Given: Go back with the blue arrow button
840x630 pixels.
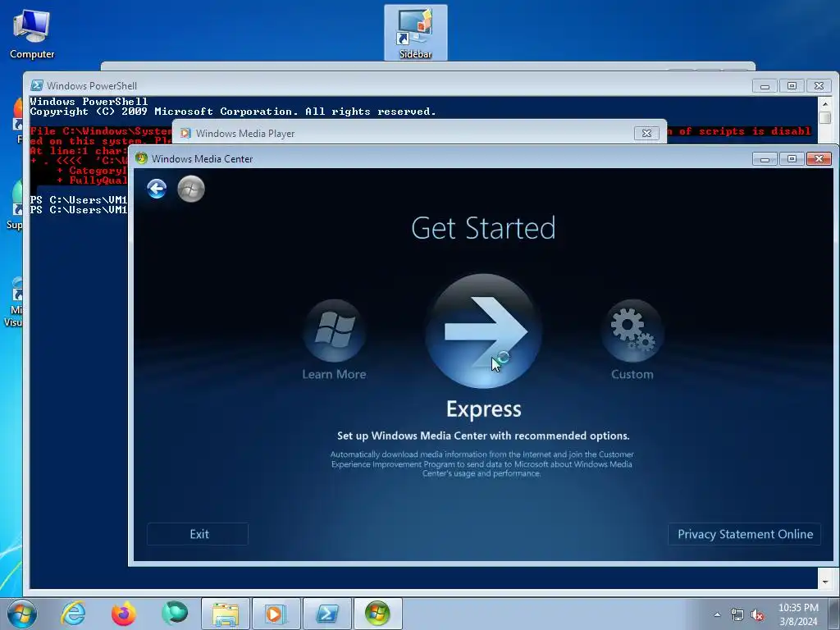Looking at the screenshot, I should click(x=157, y=189).
